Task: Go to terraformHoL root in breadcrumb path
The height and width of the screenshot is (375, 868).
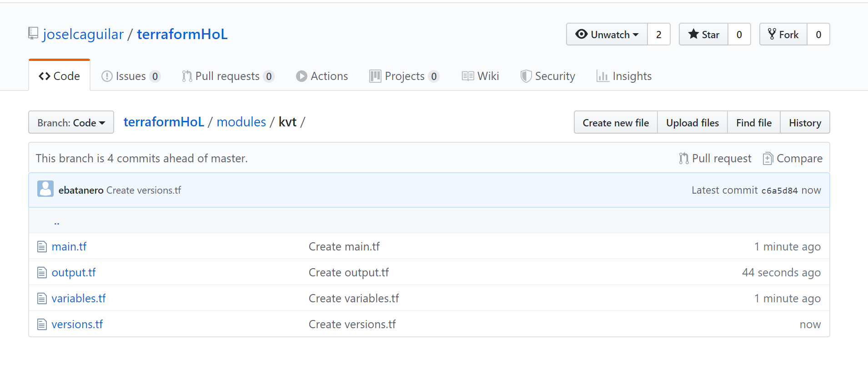Action: point(164,122)
